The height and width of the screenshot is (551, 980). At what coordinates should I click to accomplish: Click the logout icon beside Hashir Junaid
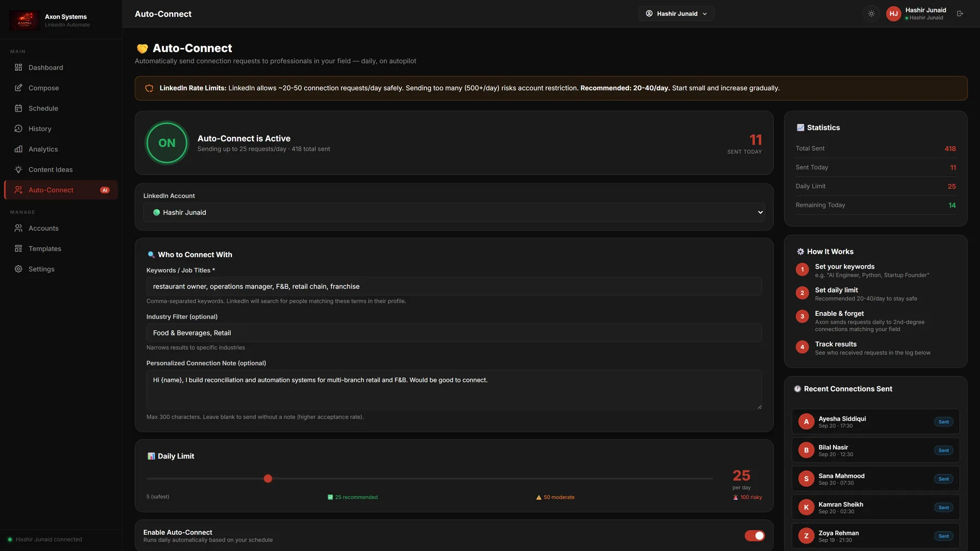pyautogui.click(x=960, y=14)
